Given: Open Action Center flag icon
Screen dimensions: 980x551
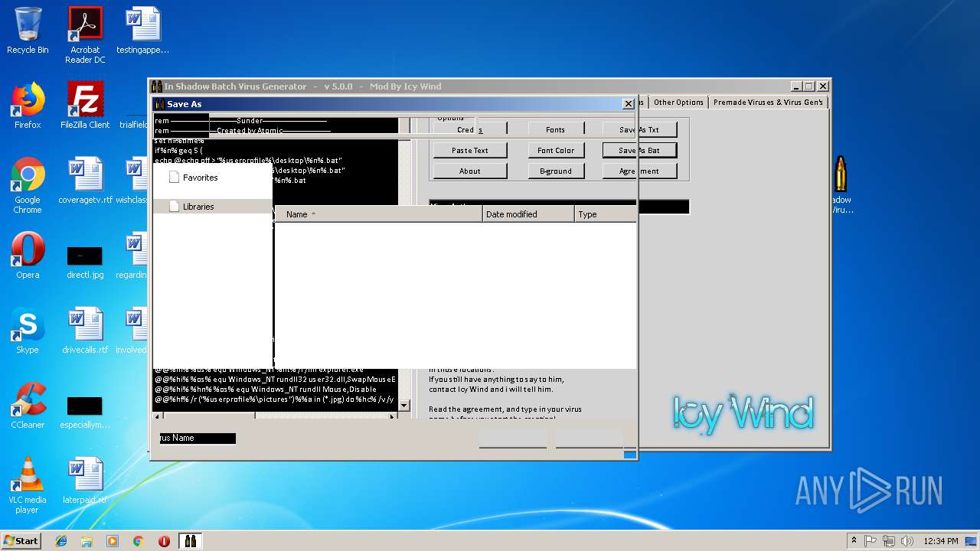Looking at the screenshot, I should (871, 541).
